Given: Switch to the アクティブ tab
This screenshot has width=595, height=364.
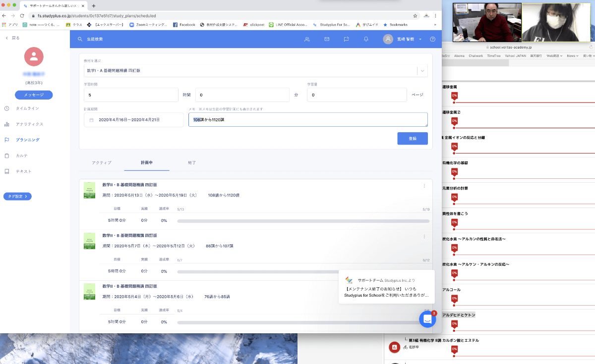Looking at the screenshot, I should 102,162.
